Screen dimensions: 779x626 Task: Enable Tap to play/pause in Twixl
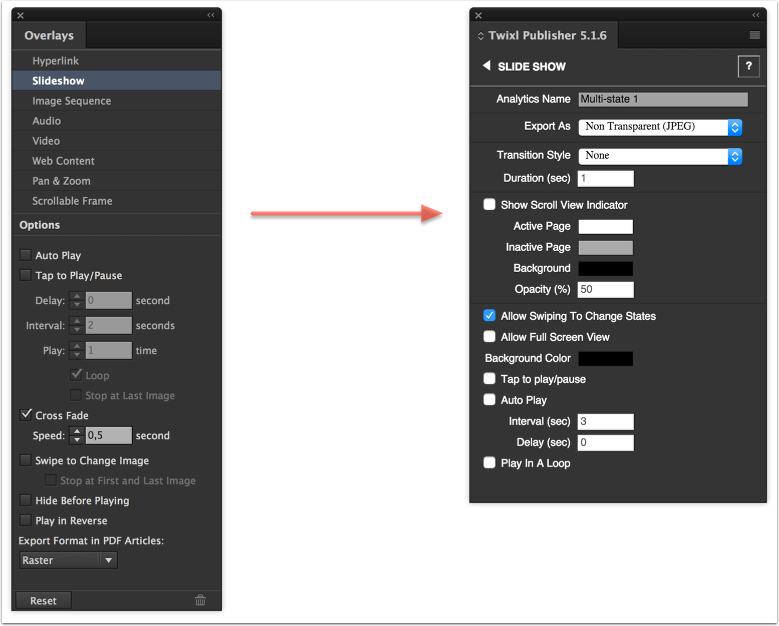click(489, 379)
